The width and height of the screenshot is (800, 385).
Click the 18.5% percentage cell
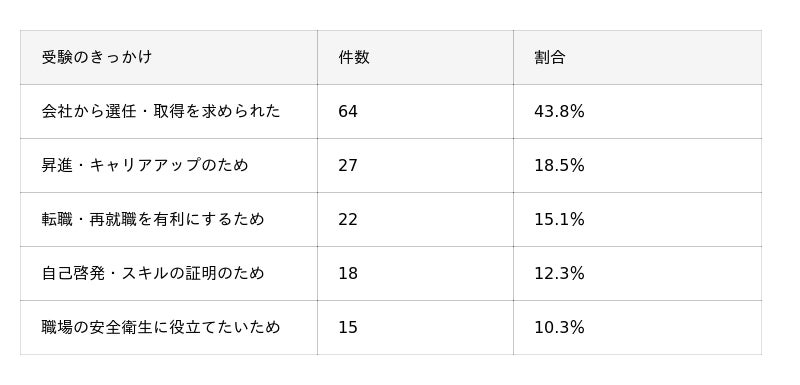(637, 165)
